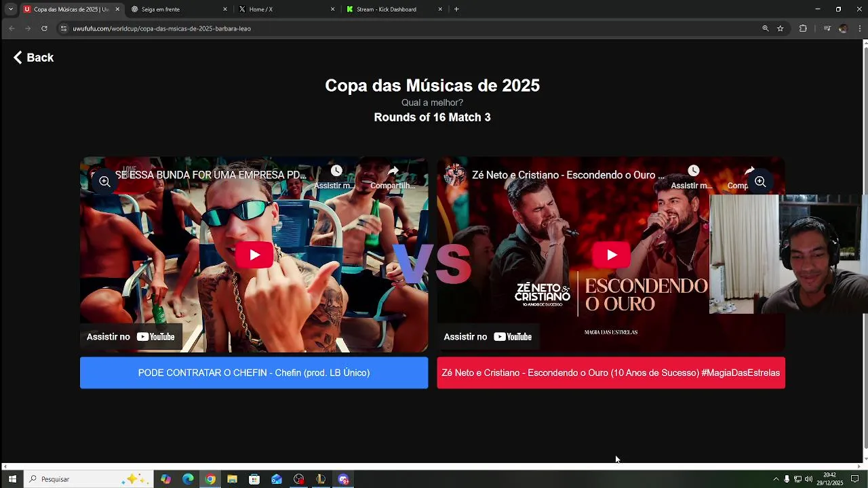Click the browser back arrow
Image resolution: width=868 pixels, height=488 pixels.
12,28
